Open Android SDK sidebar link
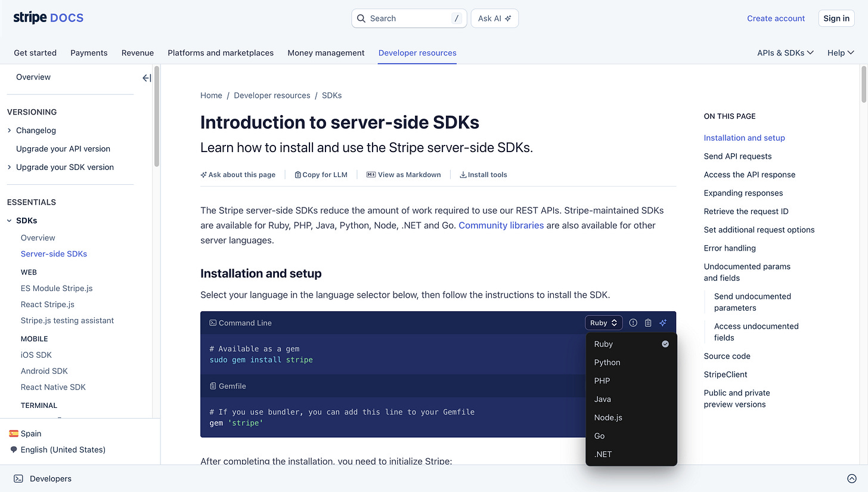The width and height of the screenshot is (868, 492). [44, 371]
